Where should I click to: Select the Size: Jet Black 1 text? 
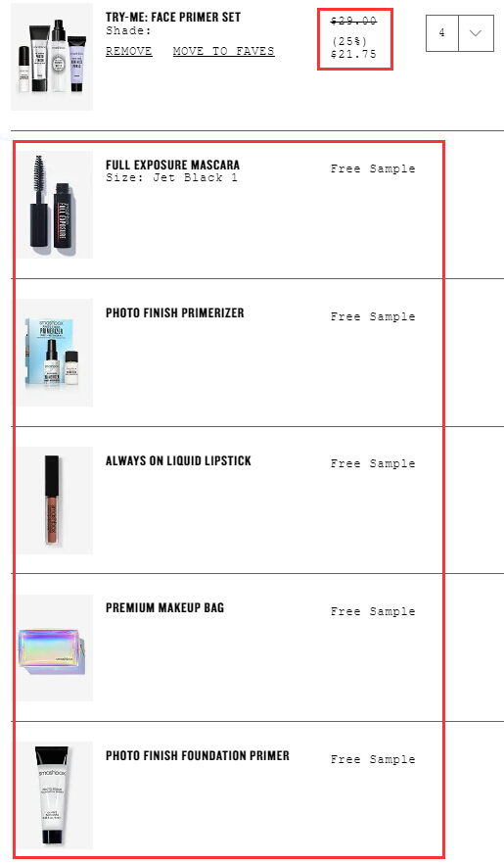pos(171,177)
